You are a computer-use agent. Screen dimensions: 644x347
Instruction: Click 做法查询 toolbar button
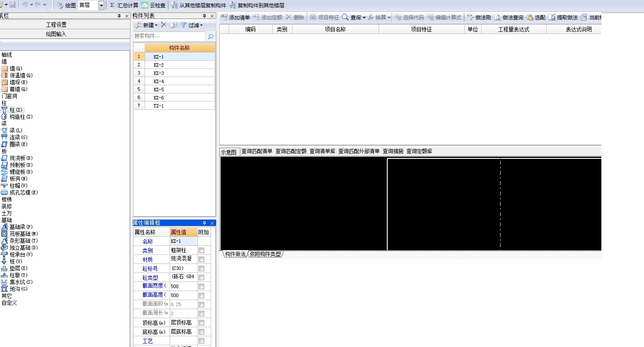[509, 18]
